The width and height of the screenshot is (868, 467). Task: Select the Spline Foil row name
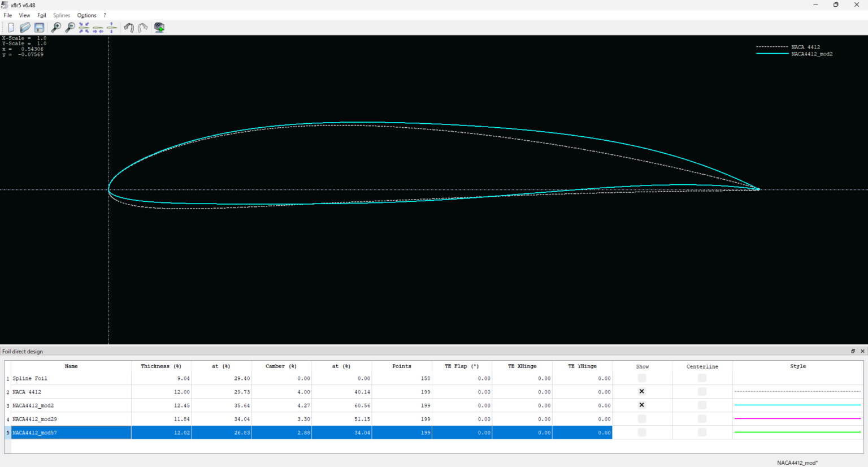30,378
